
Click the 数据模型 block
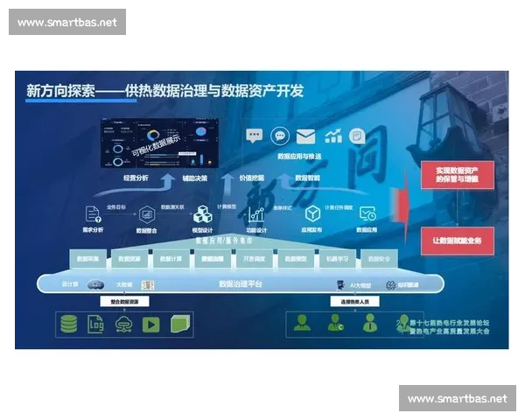[x=296, y=259]
